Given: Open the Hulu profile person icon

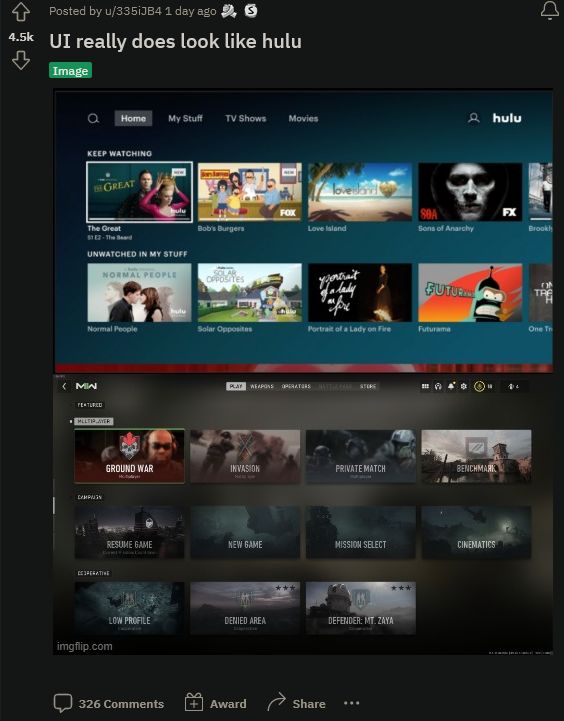Looking at the screenshot, I should pyautogui.click(x=473, y=118).
